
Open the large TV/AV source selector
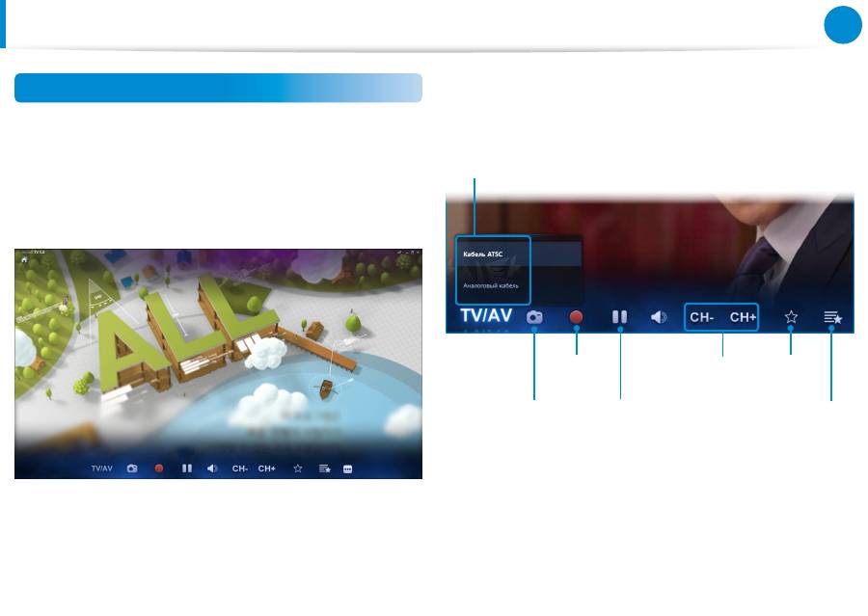pos(485,316)
